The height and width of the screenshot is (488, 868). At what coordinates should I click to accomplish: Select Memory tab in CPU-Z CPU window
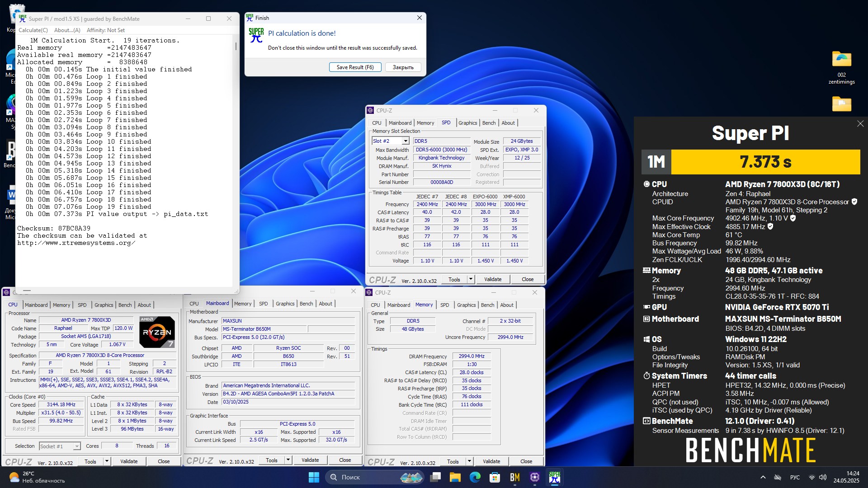pyautogui.click(x=61, y=305)
